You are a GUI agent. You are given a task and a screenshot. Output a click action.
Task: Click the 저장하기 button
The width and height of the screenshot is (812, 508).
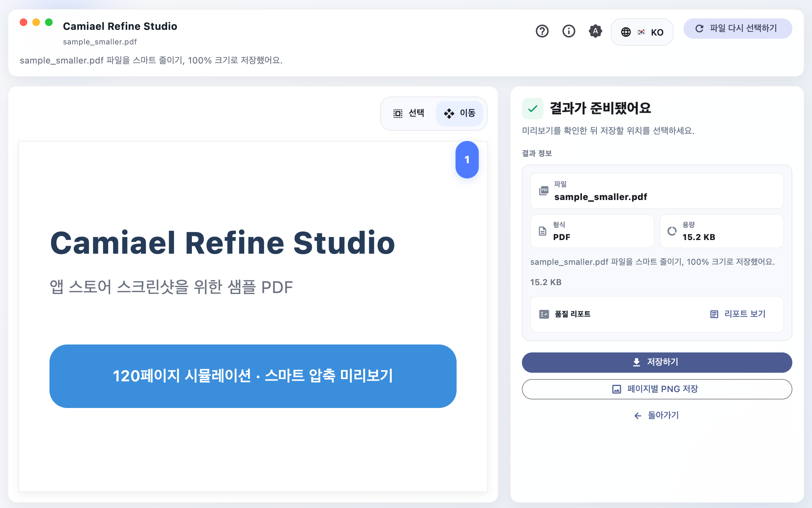click(657, 362)
